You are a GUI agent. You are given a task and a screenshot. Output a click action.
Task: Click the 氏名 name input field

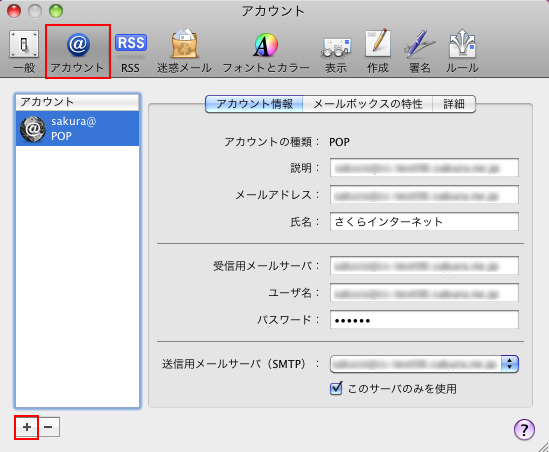click(424, 222)
